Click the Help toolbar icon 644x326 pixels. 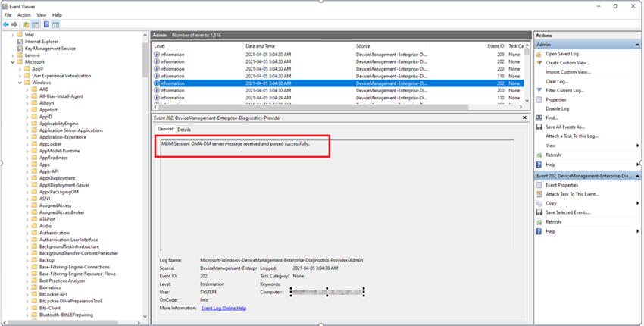[46, 25]
